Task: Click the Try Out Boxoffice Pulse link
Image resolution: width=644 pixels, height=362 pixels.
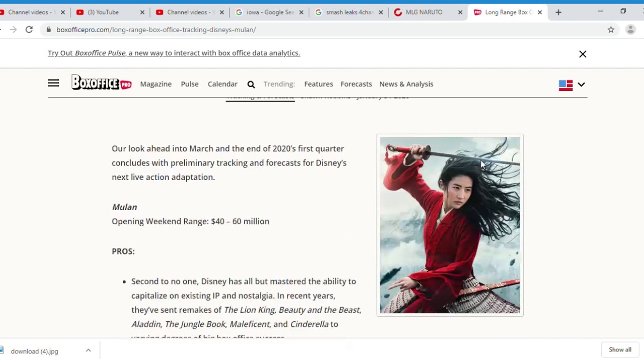Action: [174, 53]
